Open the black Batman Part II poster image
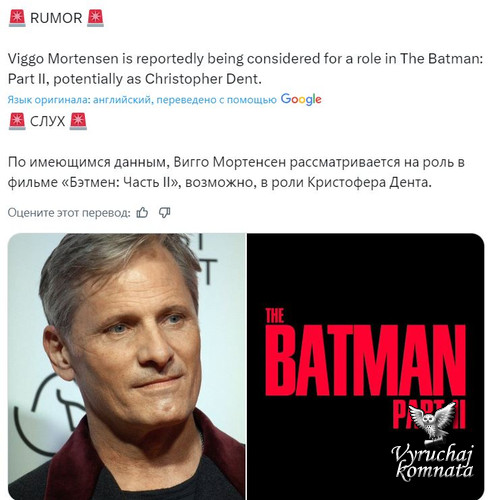This screenshot has height=500, width=493. click(x=365, y=366)
